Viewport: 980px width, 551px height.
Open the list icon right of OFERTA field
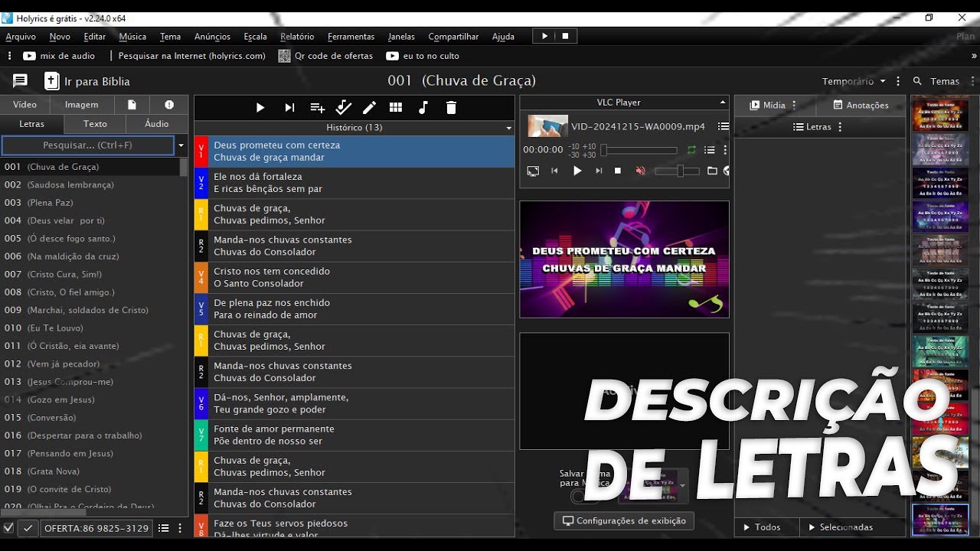click(163, 528)
